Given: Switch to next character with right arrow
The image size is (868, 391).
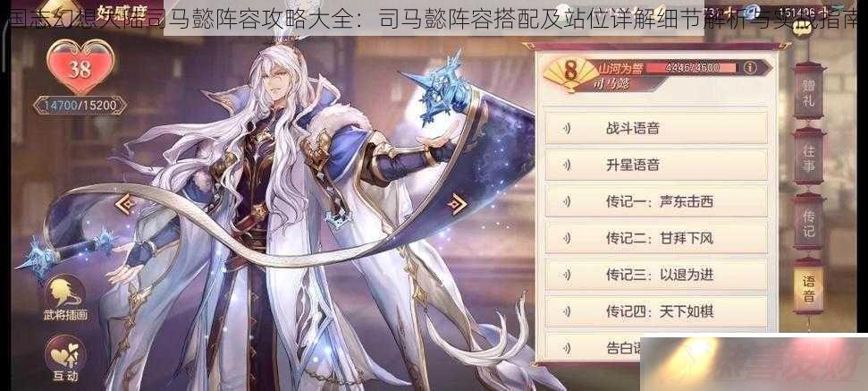Looking at the screenshot, I should (x=458, y=204).
